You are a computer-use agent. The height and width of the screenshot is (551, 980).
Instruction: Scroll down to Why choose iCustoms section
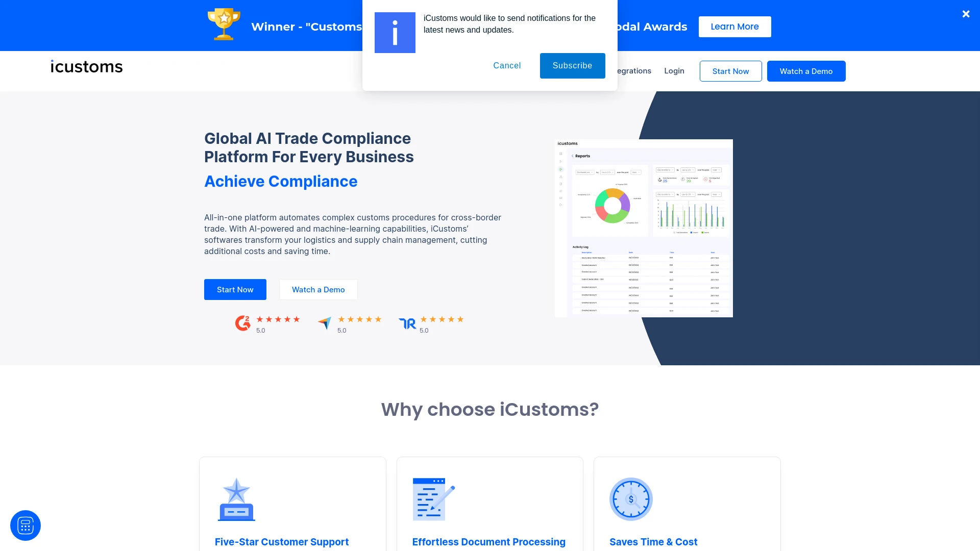(x=490, y=409)
